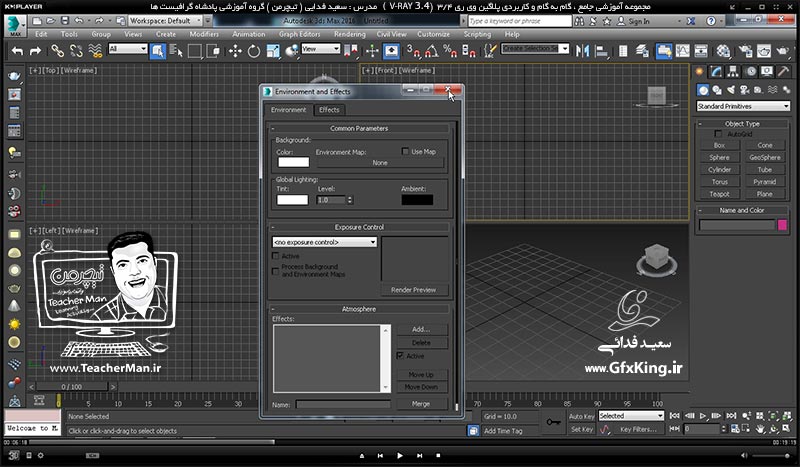Image resolution: width=800 pixels, height=467 pixels.
Task: Open the Select by Name tool
Action: [176, 51]
